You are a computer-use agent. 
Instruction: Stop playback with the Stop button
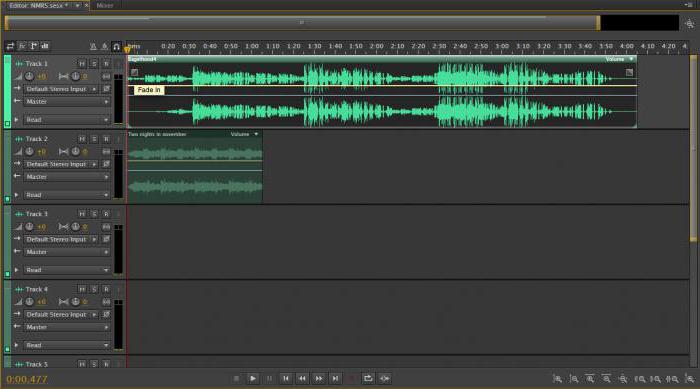pos(236,379)
